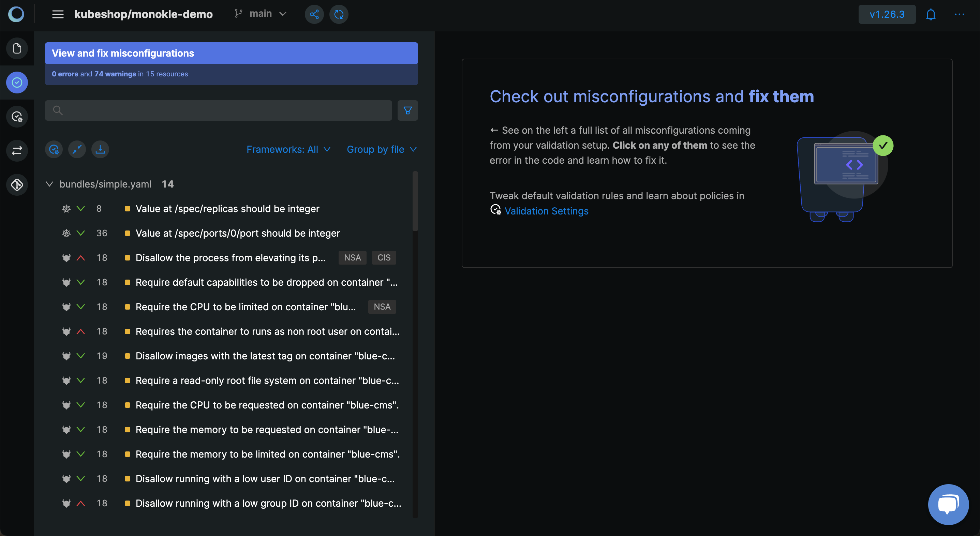This screenshot has width=980, height=536.
Task: Toggle collapse arrow for NSA/CIS warning row
Action: (81, 257)
